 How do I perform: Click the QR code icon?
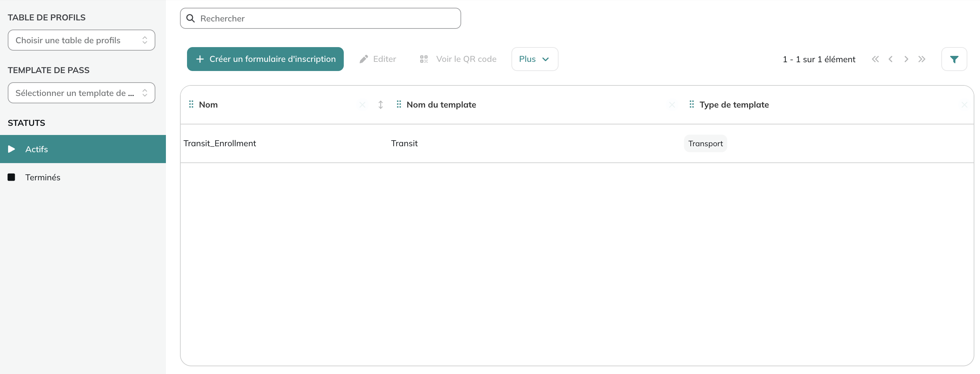pos(424,59)
